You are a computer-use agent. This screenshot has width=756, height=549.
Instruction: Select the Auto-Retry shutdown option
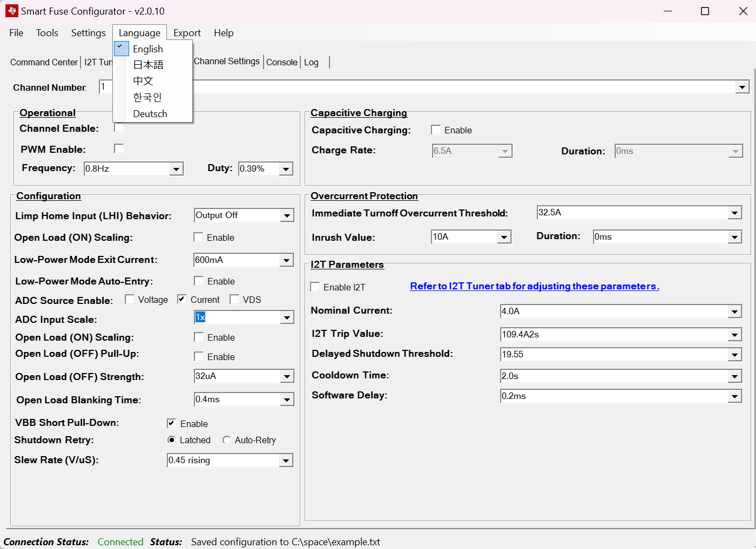point(226,440)
